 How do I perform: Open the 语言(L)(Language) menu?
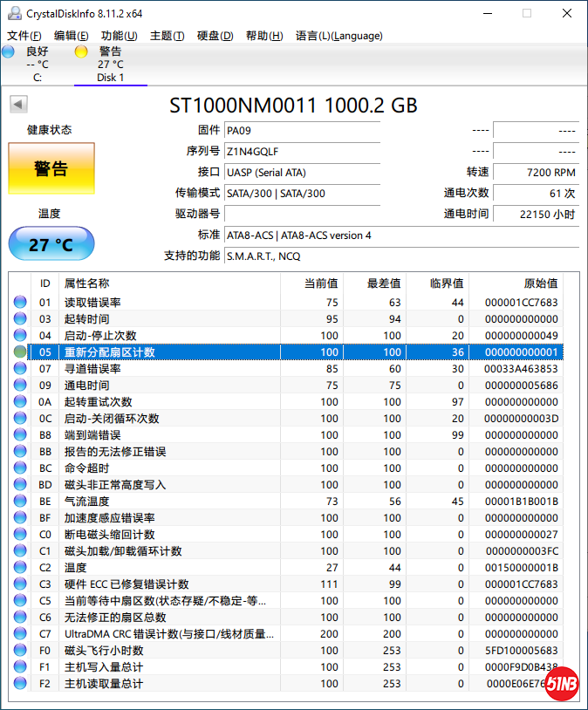click(x=338, y=36)
